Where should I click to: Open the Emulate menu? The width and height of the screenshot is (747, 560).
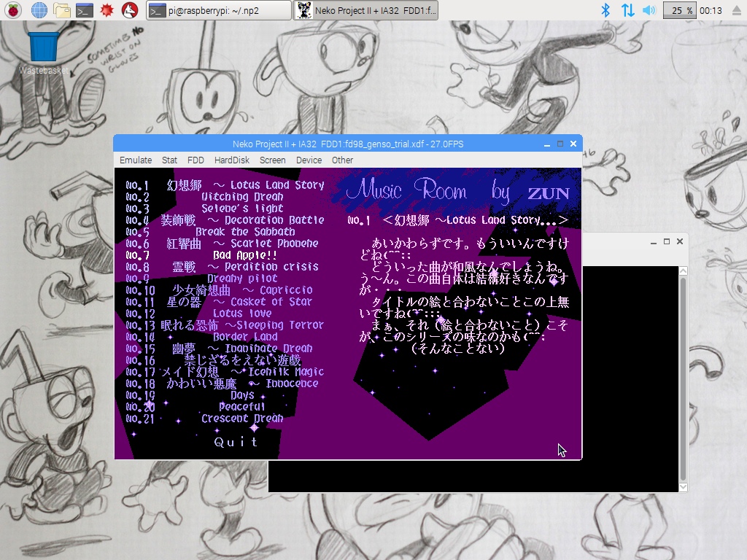(136, 160)
